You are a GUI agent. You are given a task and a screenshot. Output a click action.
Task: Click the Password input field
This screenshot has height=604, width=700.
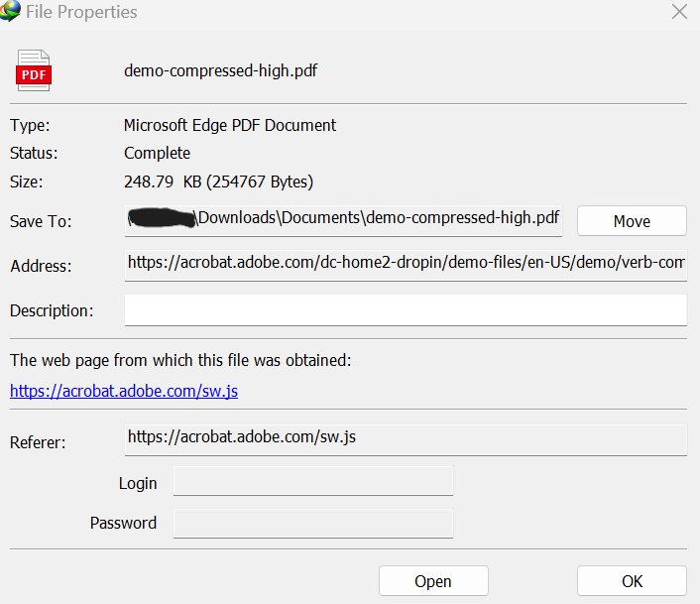(313, 524)
